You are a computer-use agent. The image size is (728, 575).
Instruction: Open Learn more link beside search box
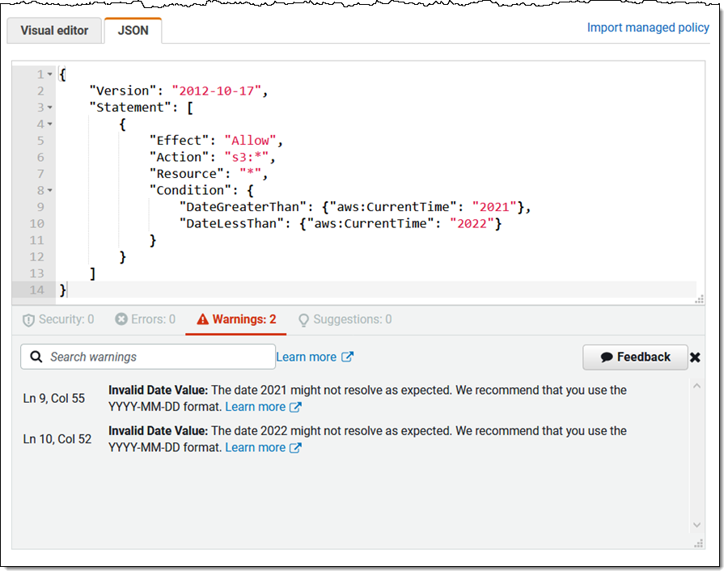314,357
